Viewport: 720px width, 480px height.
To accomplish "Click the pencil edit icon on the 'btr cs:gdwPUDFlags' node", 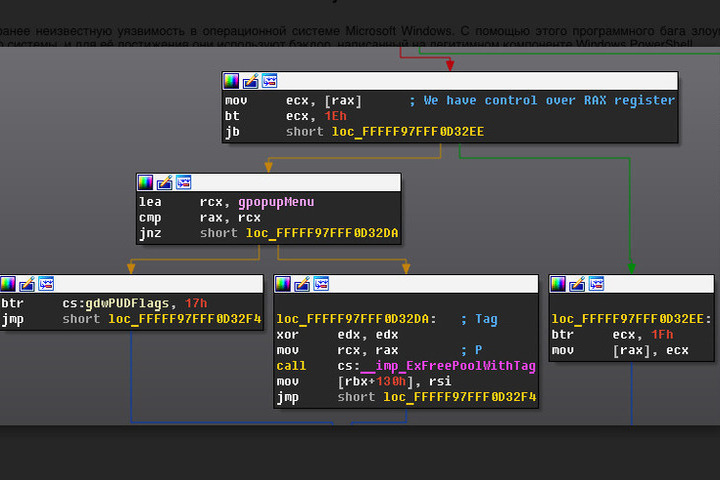I will coord(27,284).
